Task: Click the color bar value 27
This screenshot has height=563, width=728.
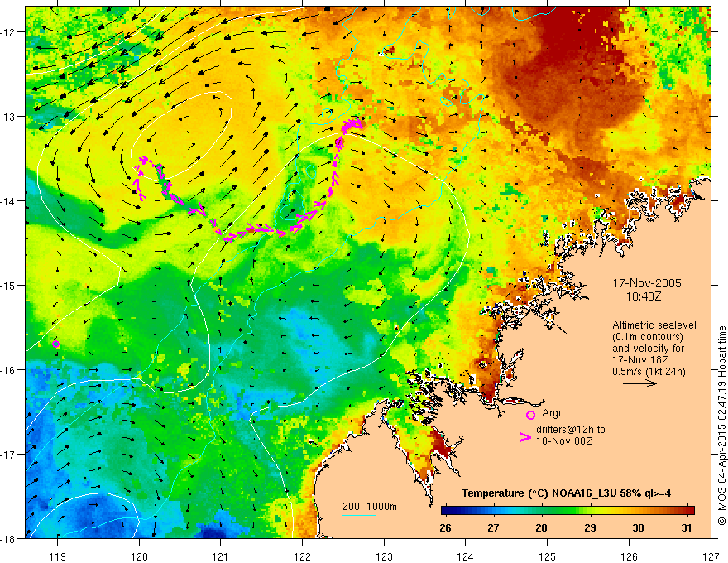Action: (493, 527)
